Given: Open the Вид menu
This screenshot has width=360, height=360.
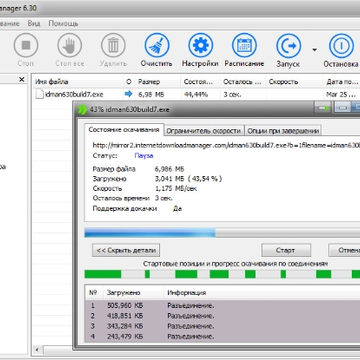Looking at the screenshot, I should pos(34,23).
